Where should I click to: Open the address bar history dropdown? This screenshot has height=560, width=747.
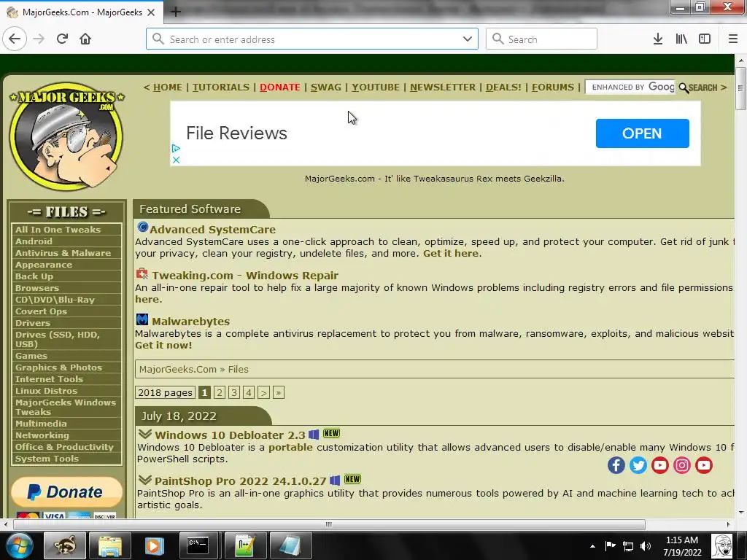468,39
